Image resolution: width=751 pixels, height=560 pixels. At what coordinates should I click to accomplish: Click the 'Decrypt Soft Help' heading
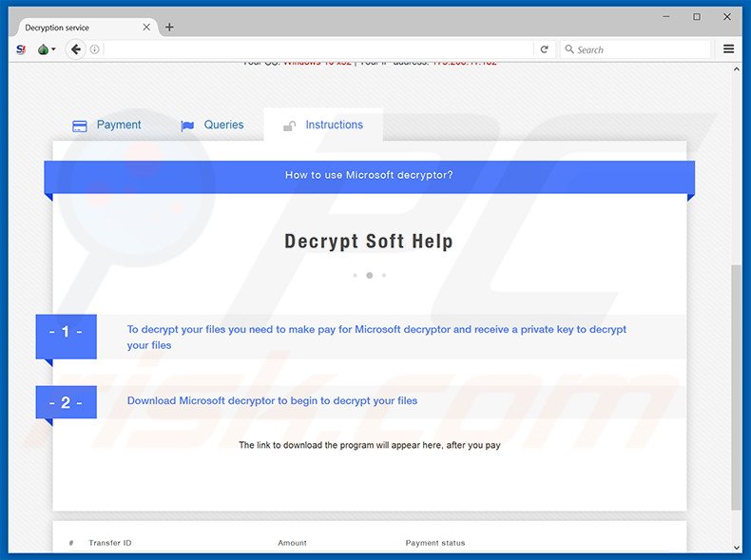(369, 241)
